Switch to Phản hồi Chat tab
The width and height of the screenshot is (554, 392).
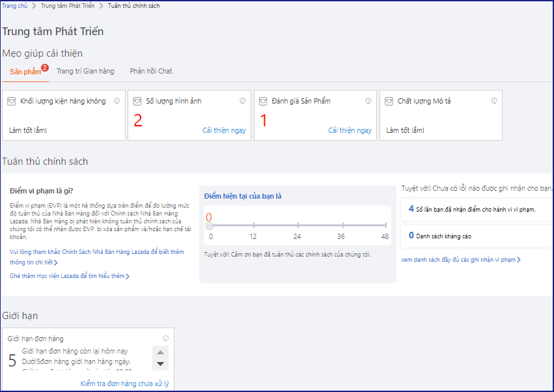(151, 71)
